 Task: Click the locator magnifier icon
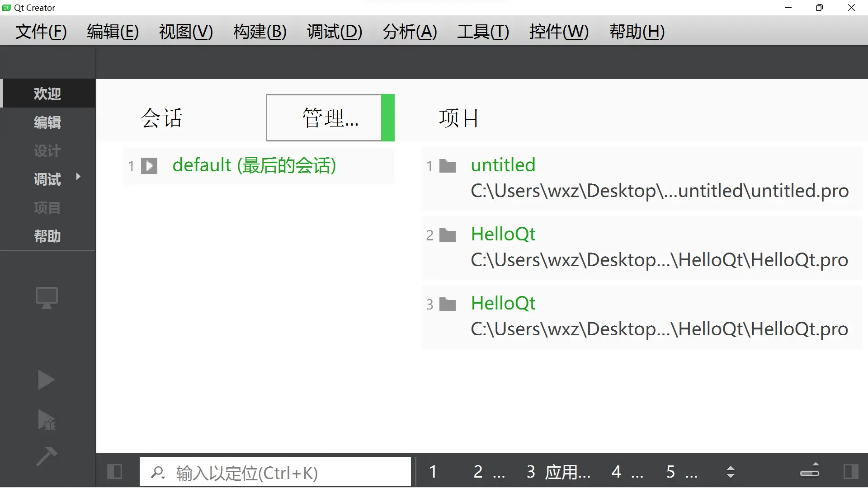coord(158,473)
